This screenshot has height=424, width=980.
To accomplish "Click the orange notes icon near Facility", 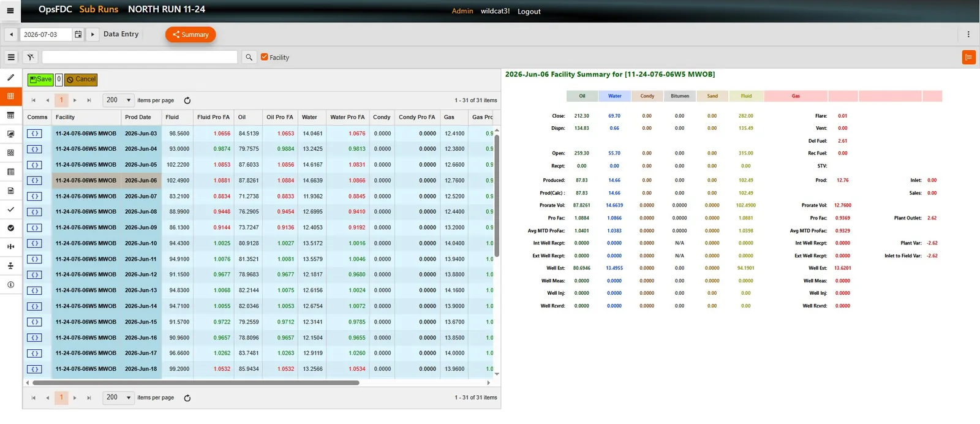I will [x=968, y=57].
